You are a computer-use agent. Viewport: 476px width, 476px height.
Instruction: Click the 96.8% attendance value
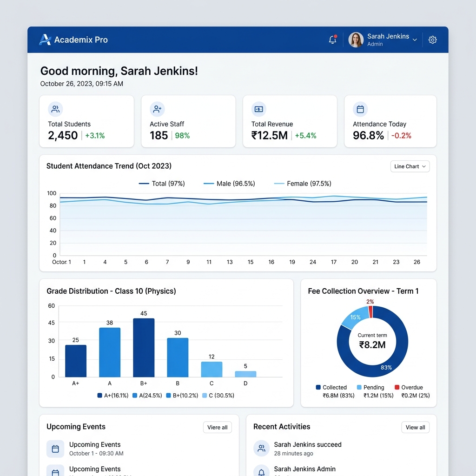click(368, 135)
